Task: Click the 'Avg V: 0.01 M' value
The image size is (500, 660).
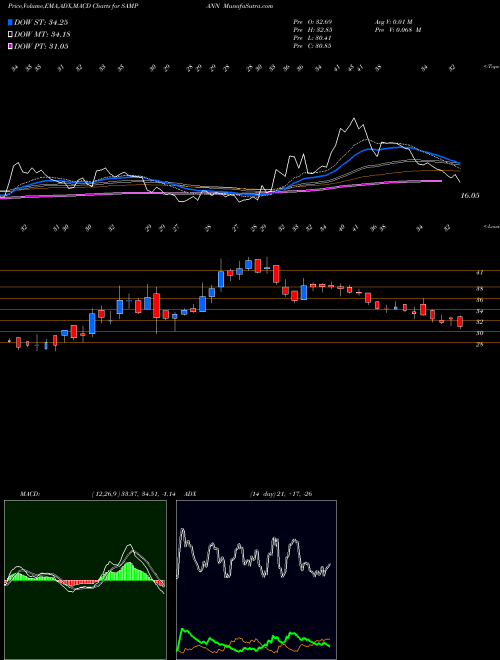Action: [396, 21]
